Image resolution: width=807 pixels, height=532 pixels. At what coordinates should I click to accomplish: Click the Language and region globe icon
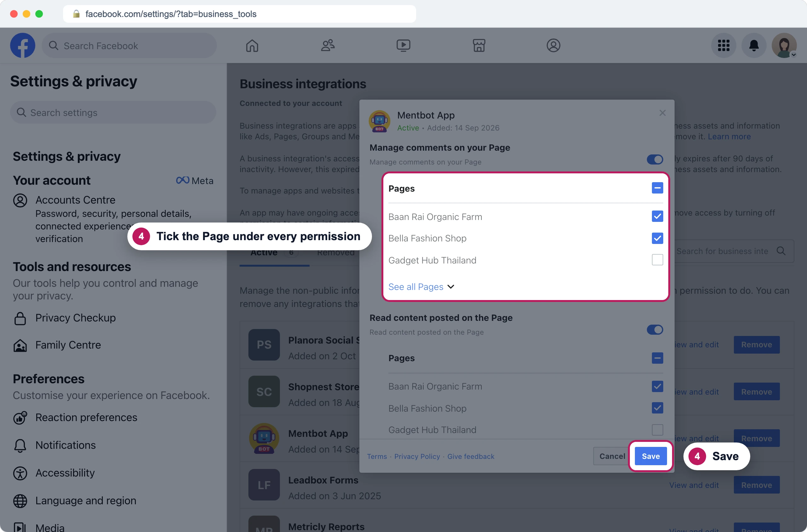pos(20,501)
